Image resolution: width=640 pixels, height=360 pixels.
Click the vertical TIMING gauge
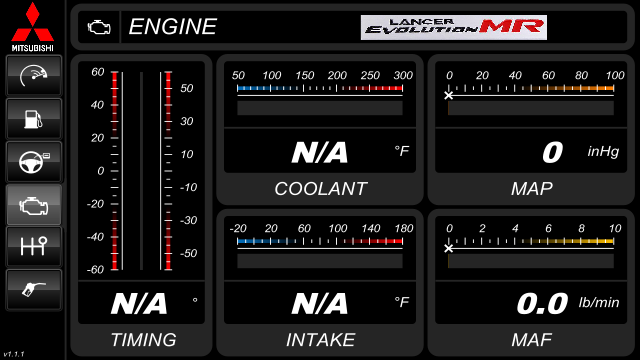click(141, 171)
